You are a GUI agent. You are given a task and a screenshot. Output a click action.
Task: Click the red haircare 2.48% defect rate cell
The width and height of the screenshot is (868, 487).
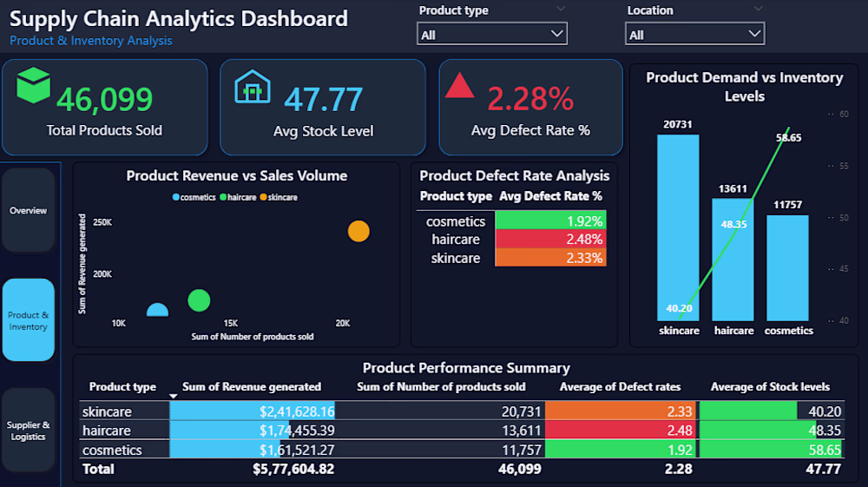(x=550, y=240)
